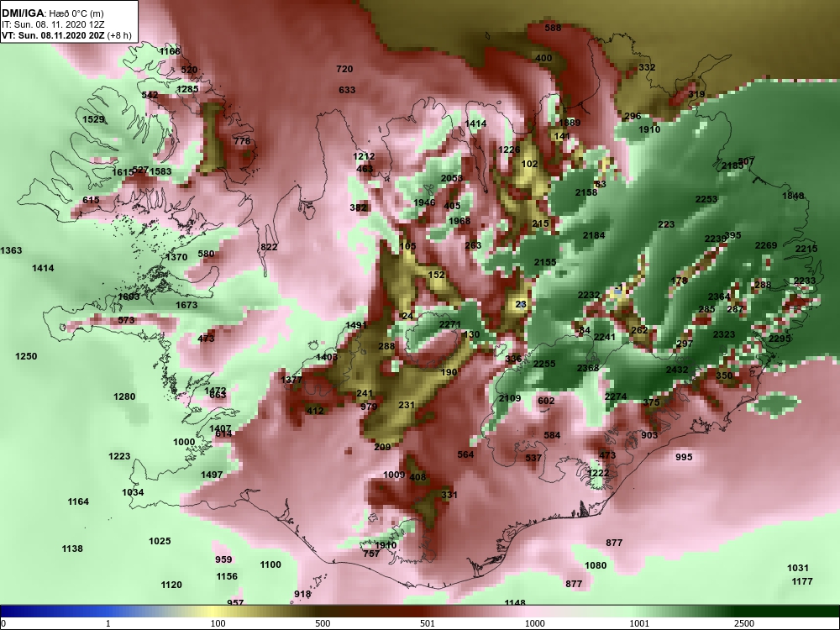The image size is (840, 630).
Task: Click the map value 2271
Action: pos(450,324)
